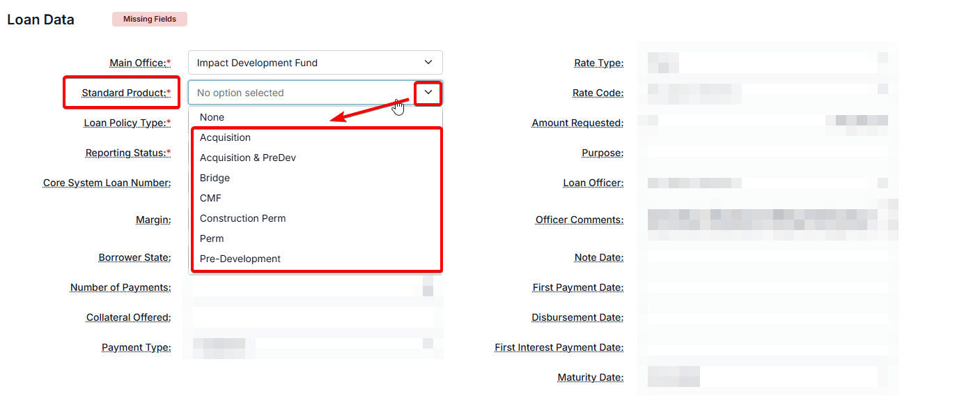The height and width of the screenshot is (403, 980).
Task: Click the Officer Comments text area
Action: (x=766, y=220)
